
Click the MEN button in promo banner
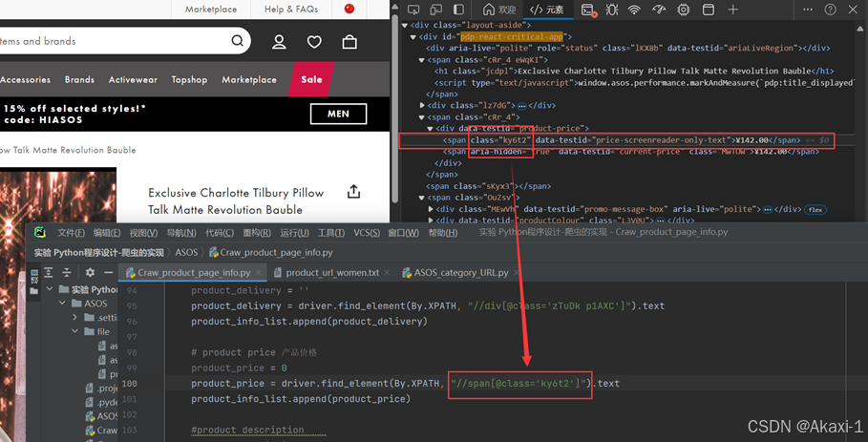click(x=338, y=114)
